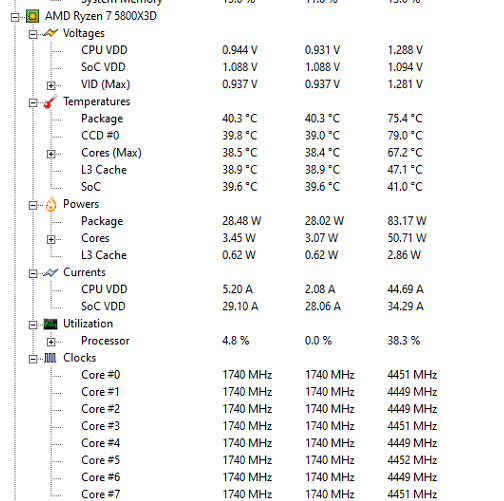The width and height of the screenshot is (504, 501).
Task: Select the Core #5 clock row
Action: click(101, 460)
